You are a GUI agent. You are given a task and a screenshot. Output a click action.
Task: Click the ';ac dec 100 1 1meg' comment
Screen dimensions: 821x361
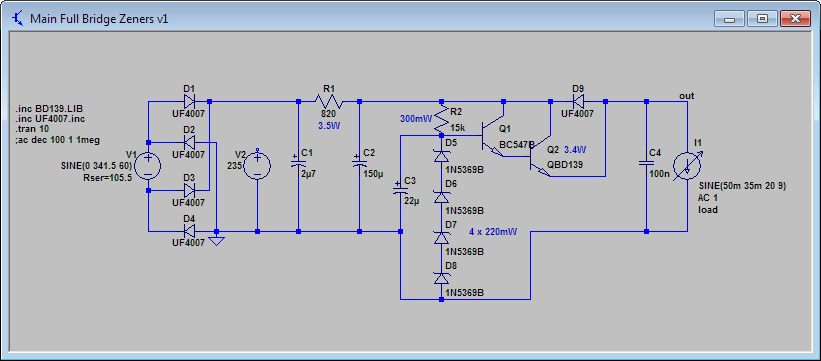(x=58, y=140)
